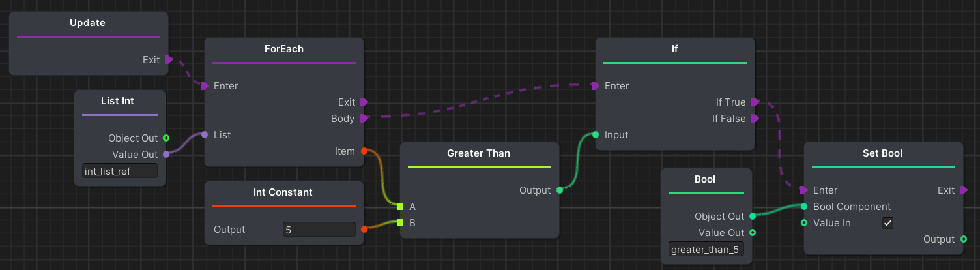
Task: Click Greater Than Output port
Action: [x=559, y=190]
